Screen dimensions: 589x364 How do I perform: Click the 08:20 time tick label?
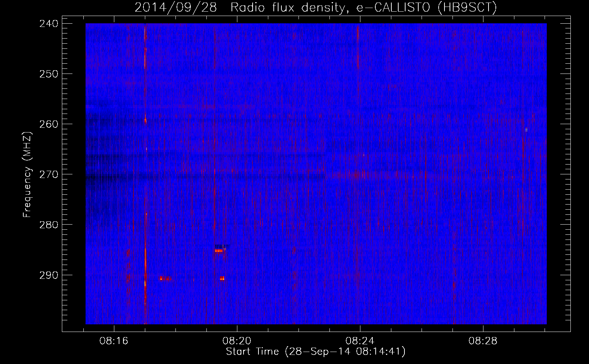(237, 341)
